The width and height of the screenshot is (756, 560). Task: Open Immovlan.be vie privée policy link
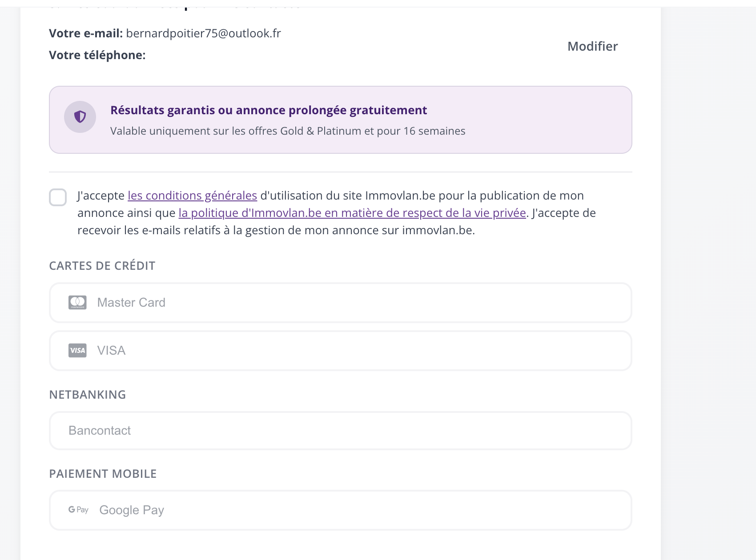click(x=352, y=213)
